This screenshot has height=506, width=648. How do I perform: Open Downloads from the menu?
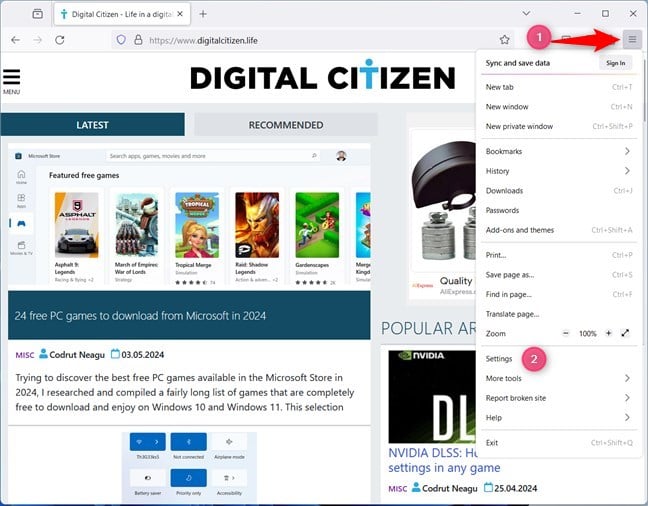pos(559,191)
